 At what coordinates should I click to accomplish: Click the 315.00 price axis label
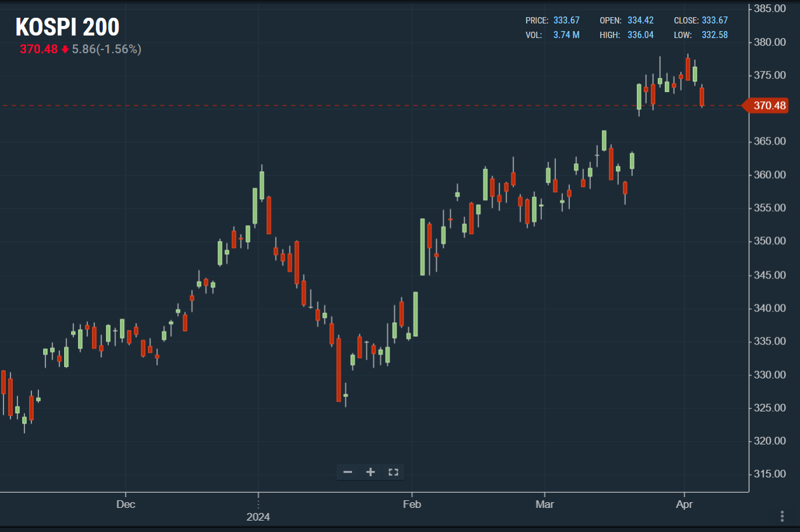tap(770, 474)
